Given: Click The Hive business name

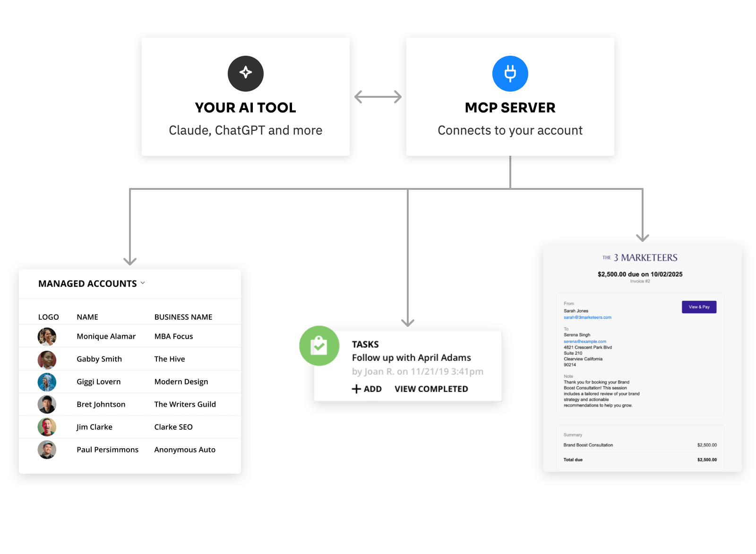Looking at the screenshot, I should (170, 359).
